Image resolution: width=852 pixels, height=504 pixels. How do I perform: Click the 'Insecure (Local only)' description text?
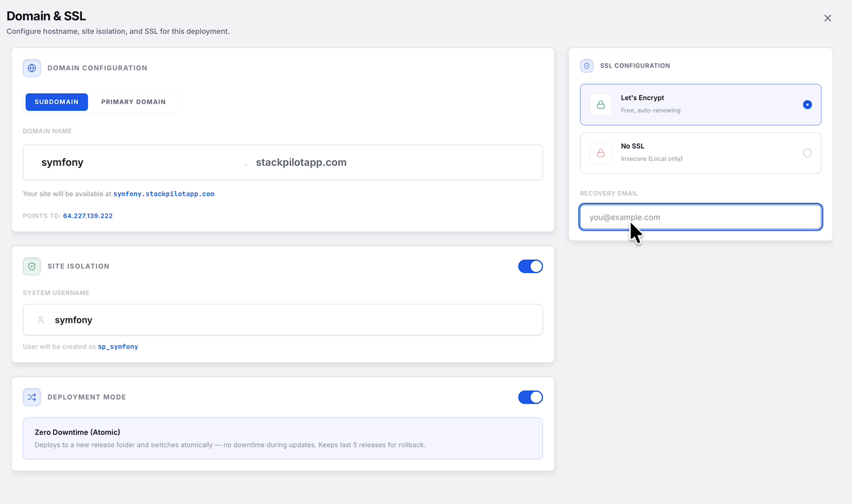pyautogui.click(x=652, y=159)
